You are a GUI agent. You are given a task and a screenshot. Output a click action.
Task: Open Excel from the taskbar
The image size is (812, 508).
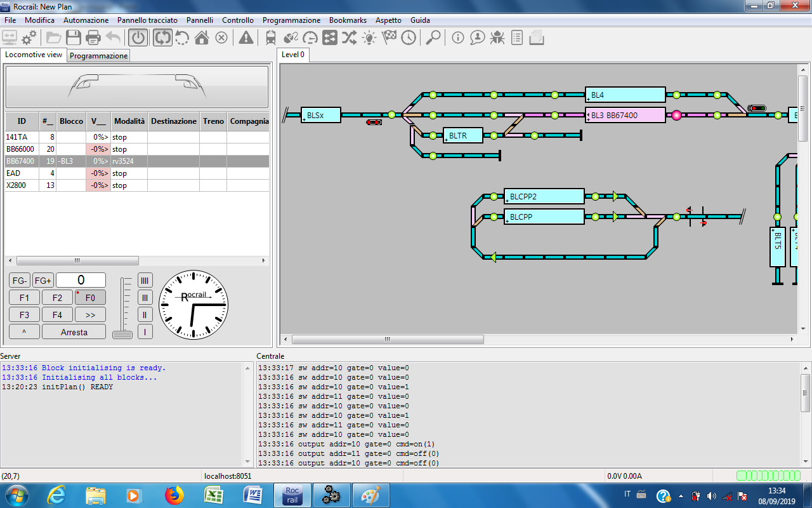coord(213,495)
